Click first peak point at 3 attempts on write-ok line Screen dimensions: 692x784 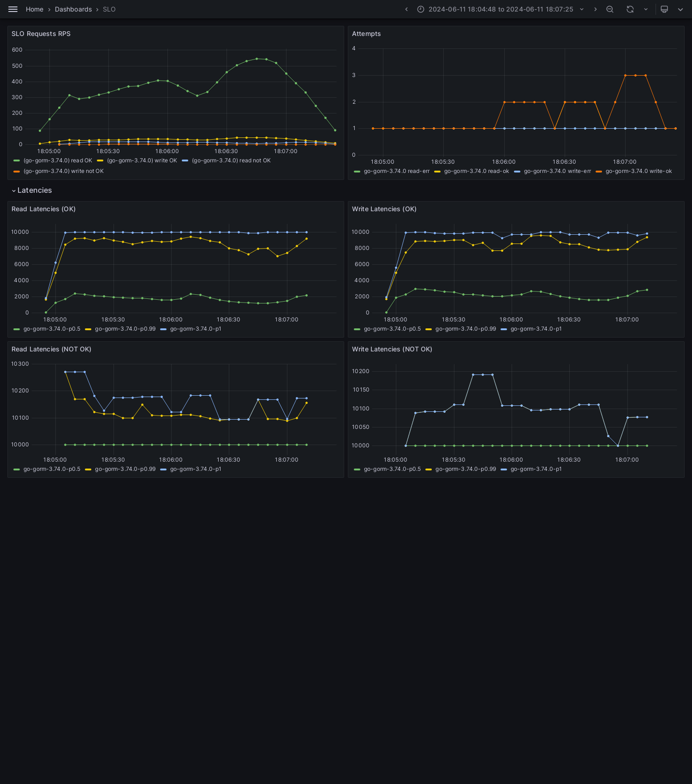(x=625, y=75)
